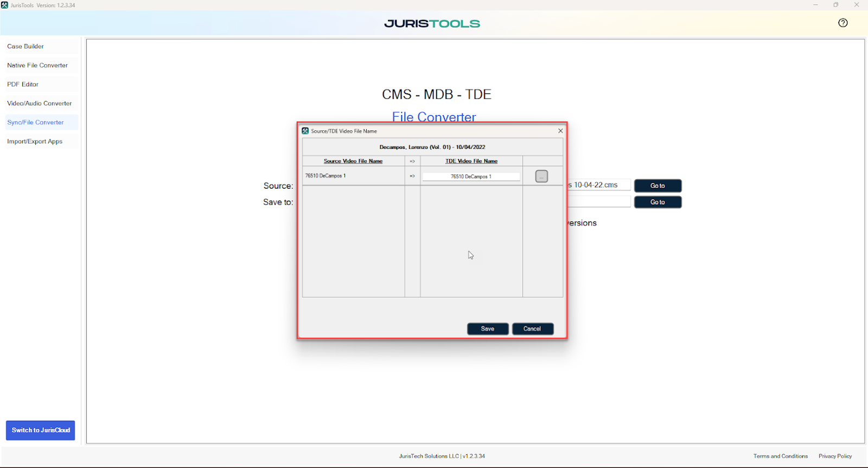
Task: Click the CMS - MDB - TDE title
Action: (437, 94)
